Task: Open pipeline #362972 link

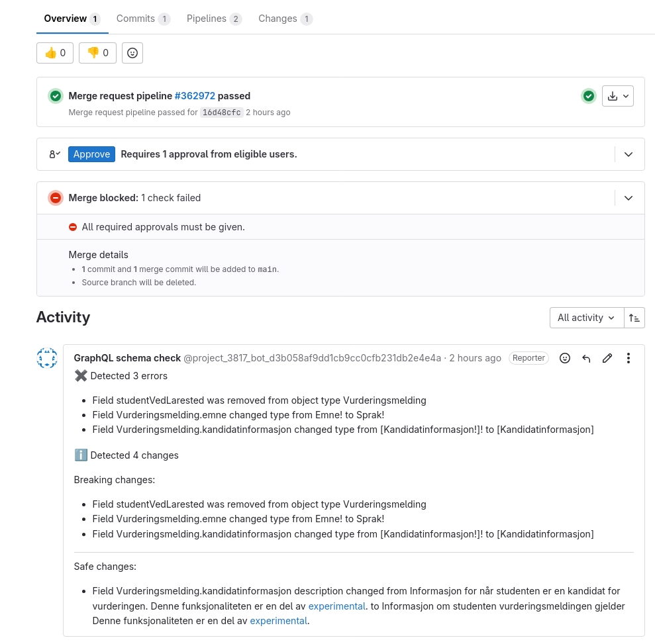Action: (195, 96)
